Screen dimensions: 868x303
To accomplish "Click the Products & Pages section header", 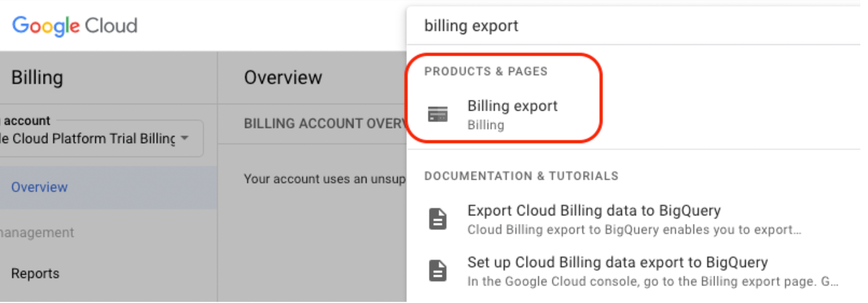I will click(x=486, y=71).
